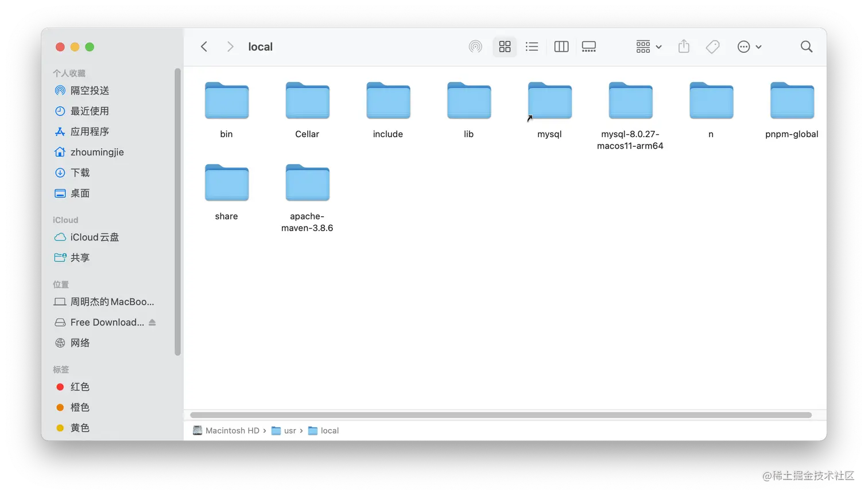Click local in the path bar
The width and height of the screenshot is (868, 495).
323,431
